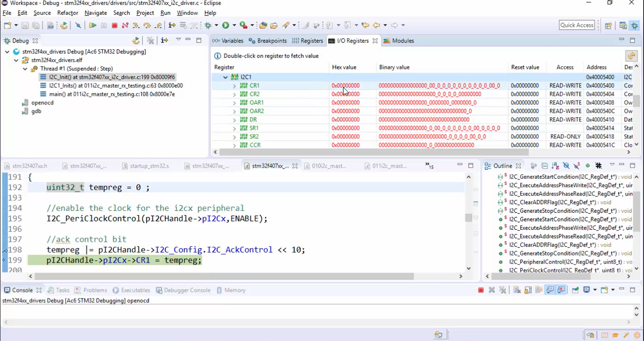This screenshot has width=644, height=341.
Task: Click the Build binary 010 icon
Action: [50, 25]
